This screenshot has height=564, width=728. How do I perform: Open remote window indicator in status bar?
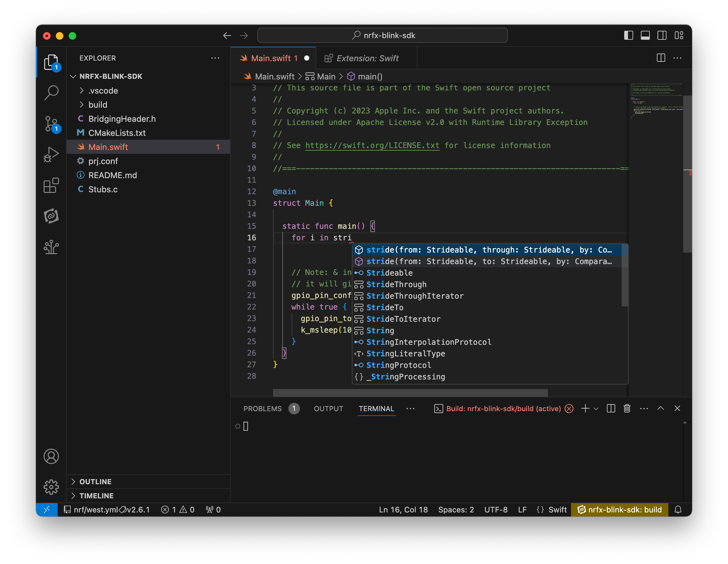click(47, 509)
